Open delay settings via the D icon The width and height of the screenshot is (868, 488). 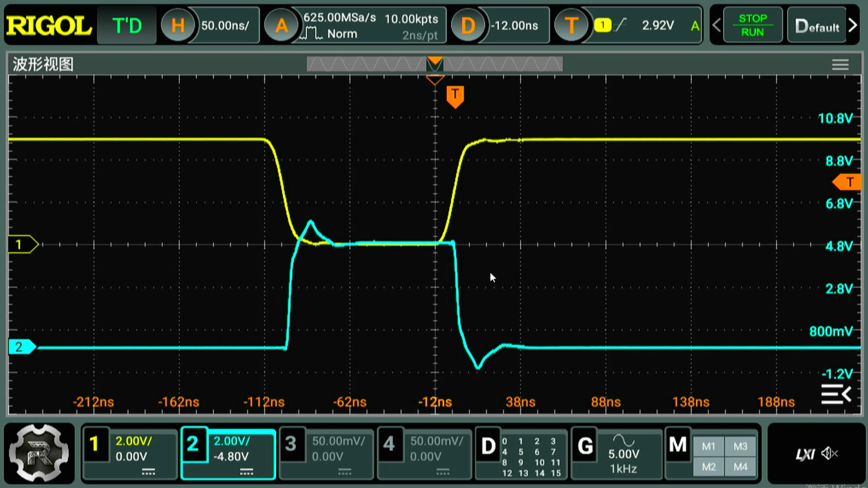point(468,25)
